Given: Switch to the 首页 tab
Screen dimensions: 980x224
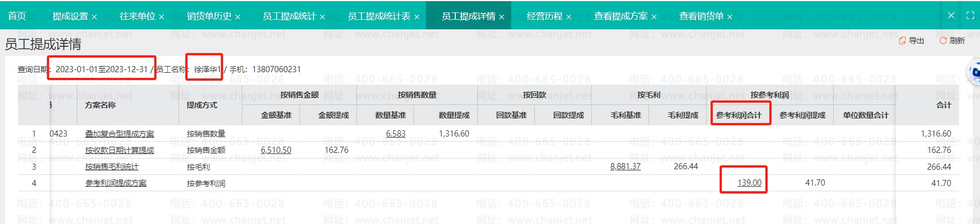Looking at the screenshot, I should coord(17,16).
